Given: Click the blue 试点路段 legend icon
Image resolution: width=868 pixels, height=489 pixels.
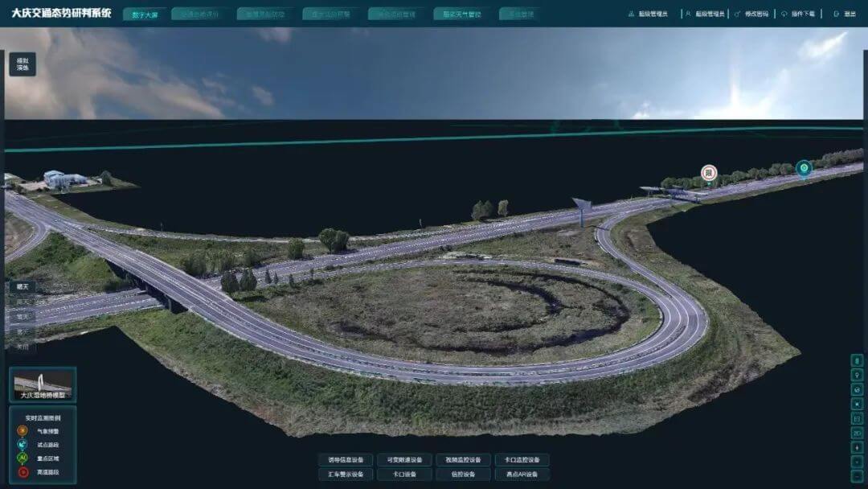Looking at the screenshot, I should (23, 445).
